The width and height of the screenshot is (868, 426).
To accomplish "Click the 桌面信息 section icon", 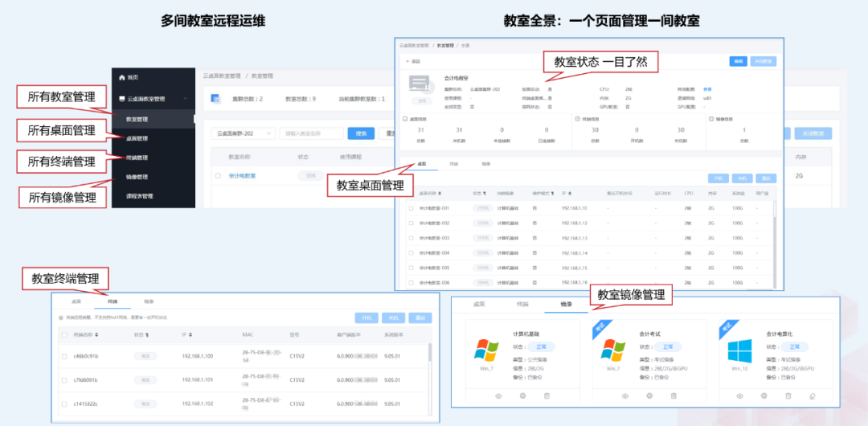I will (405, 118).
